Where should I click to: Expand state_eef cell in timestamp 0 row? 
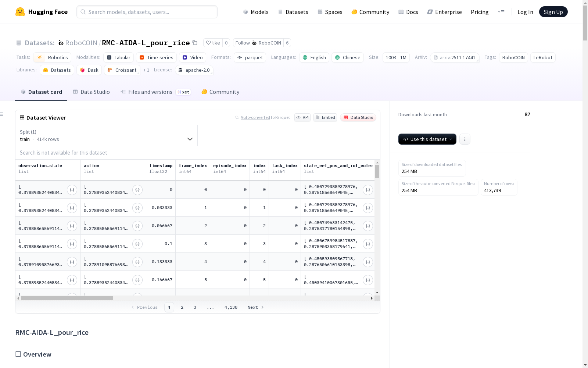click(368, 190)
